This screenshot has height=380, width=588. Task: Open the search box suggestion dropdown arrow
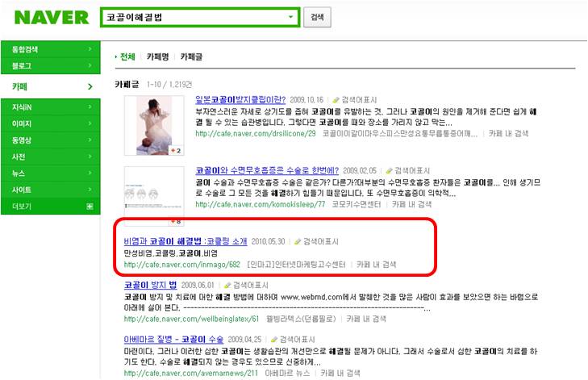click(290, 17)
